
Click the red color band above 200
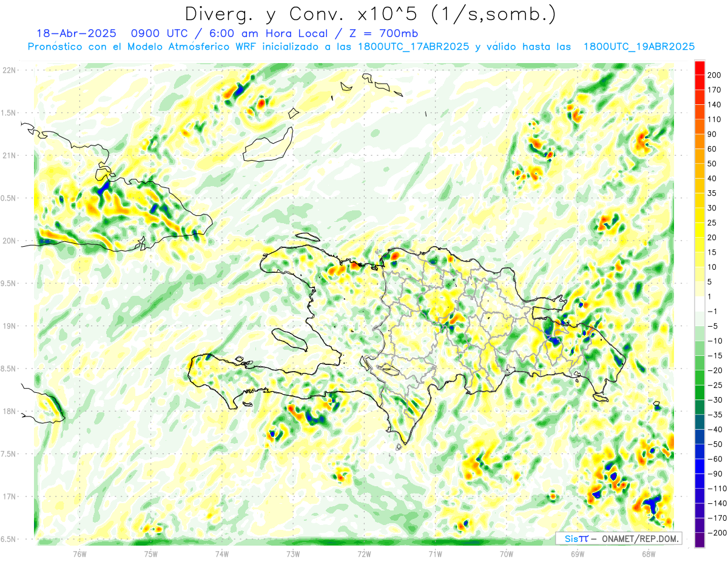[700, 67]
